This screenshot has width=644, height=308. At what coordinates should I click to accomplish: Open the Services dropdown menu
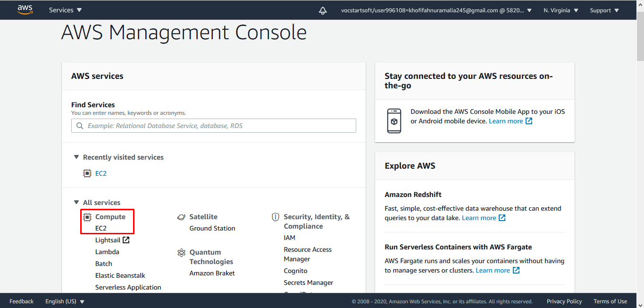coord(65,10)
